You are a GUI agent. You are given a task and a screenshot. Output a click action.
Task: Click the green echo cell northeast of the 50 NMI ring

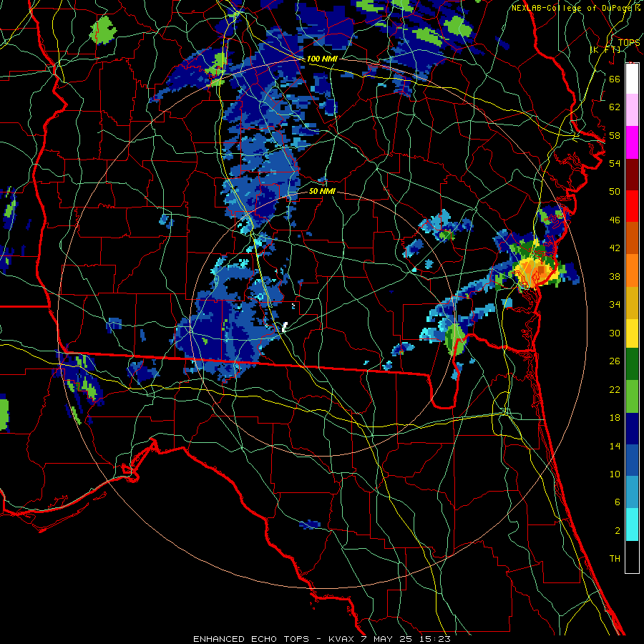[x=447, y=235]
